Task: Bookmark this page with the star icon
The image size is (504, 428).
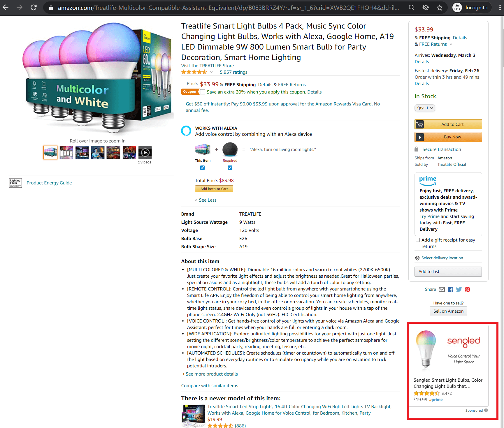Action: [440, 8]
